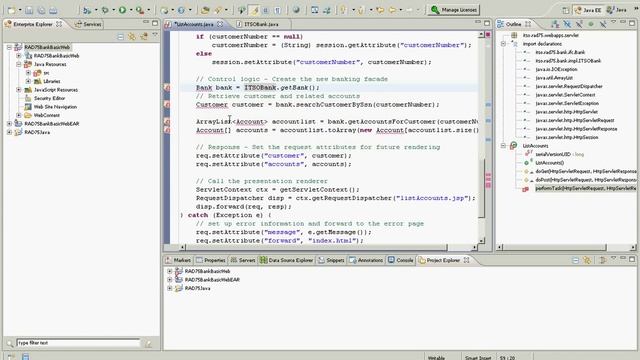Toggle Hide Fields in Outline toolbar
The width and height of the screenshot is (640, 360).
[x=567, y=24]
